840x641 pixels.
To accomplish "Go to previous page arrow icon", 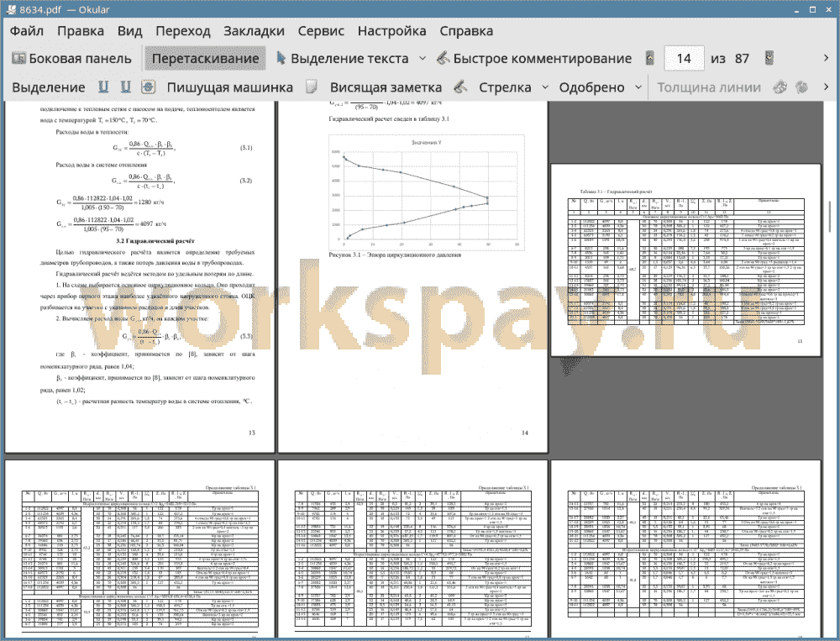I will tap(650, 58).
